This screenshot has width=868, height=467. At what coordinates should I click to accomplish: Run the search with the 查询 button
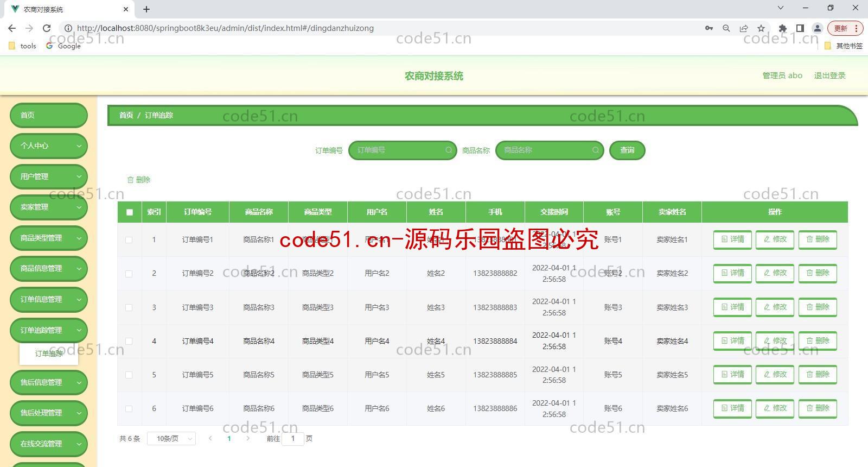(x=627, y=150)
